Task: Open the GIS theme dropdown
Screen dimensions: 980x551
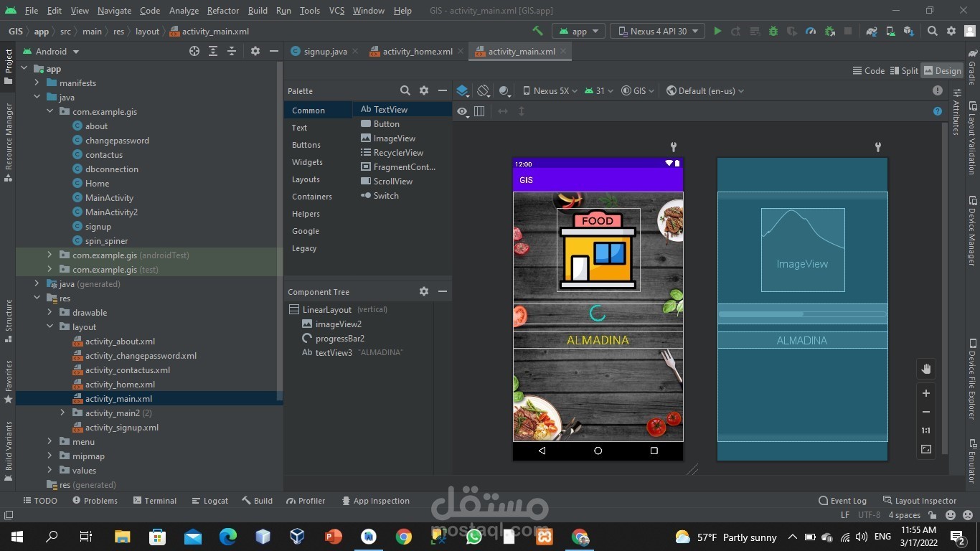Action: point(638,90)
